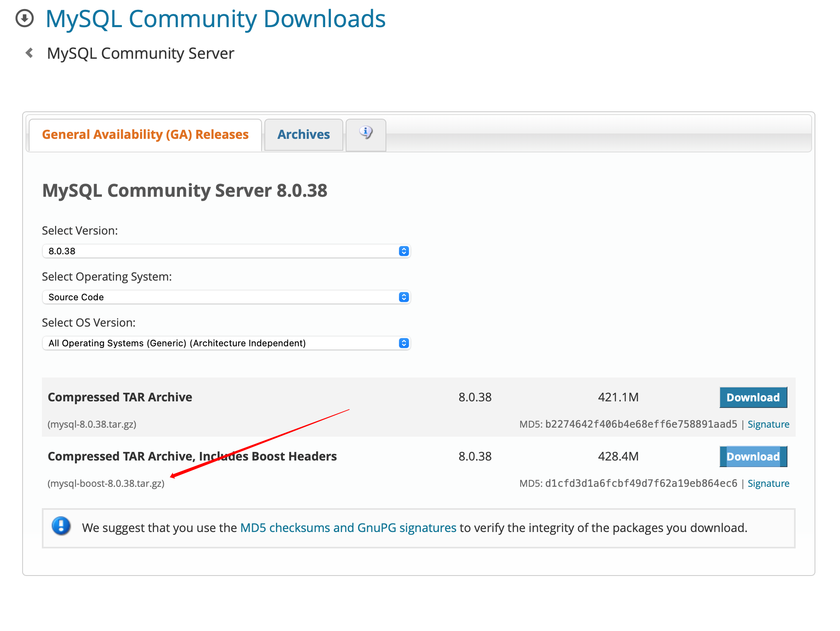Select the General Availability (GA) Releases tab
The height and width of the screenshot is (631, 840).
click(145, 134)
